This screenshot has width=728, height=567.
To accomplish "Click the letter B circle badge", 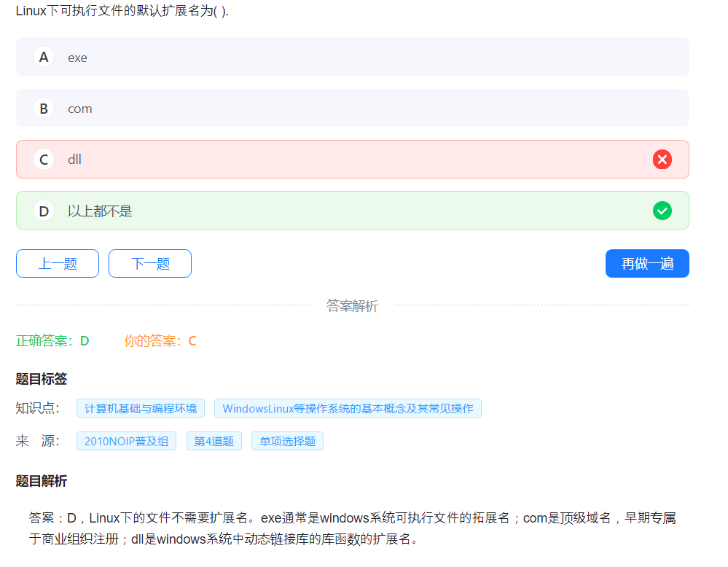I will tap(44, 108).
